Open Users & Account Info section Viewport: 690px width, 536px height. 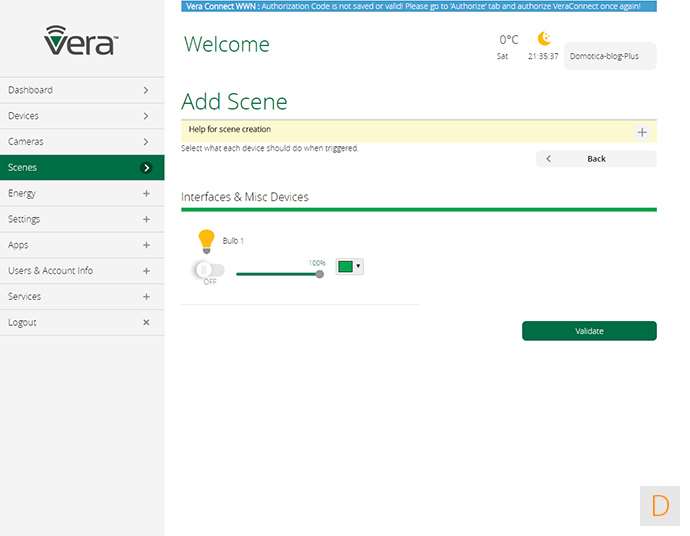(81, 271)
